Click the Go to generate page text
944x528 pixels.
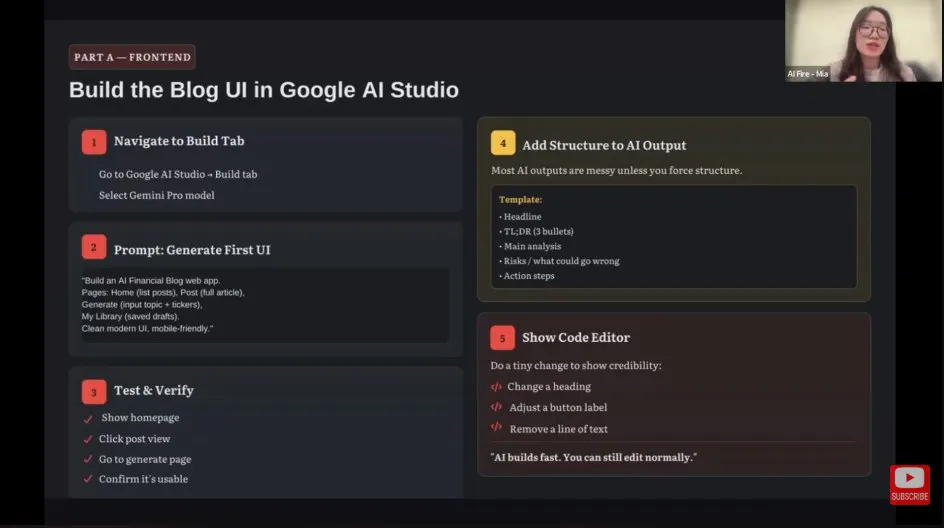click(x=144, y=459)
